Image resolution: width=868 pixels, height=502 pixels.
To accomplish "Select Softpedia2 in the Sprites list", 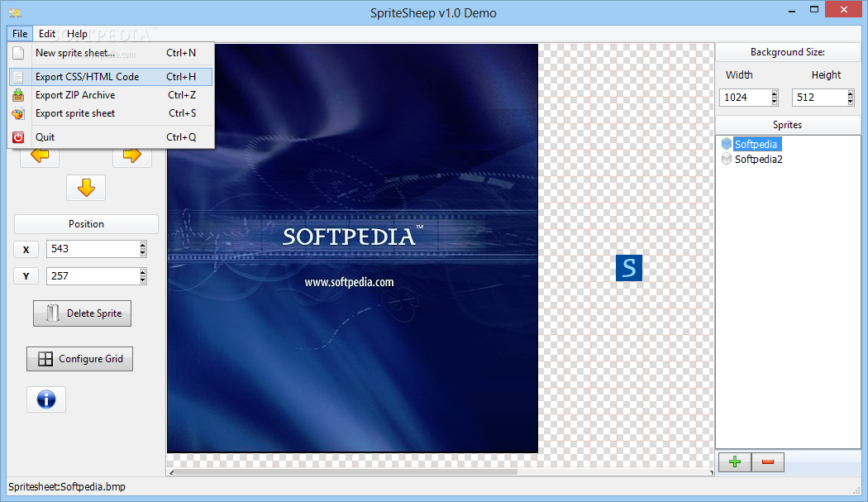I will point(758,160).
